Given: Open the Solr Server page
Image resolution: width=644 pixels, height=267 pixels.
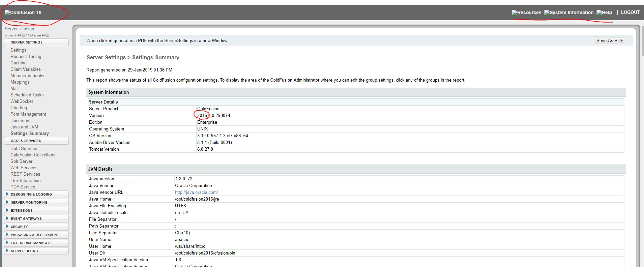Looking at the screenshot, I should (22, 161).
